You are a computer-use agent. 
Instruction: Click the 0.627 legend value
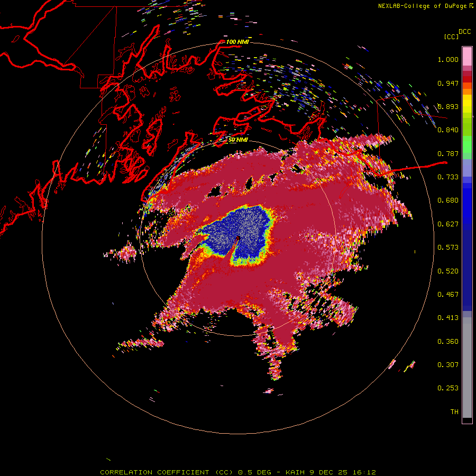tap(448, 224)
